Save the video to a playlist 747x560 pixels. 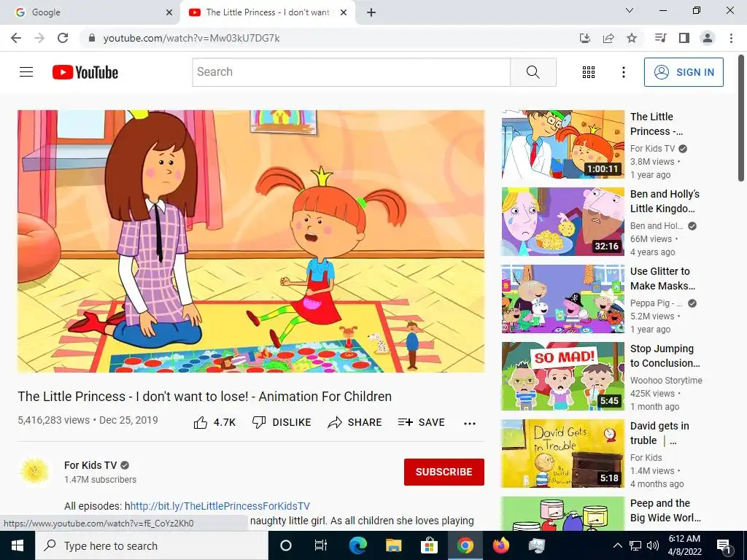pos(422,422)
